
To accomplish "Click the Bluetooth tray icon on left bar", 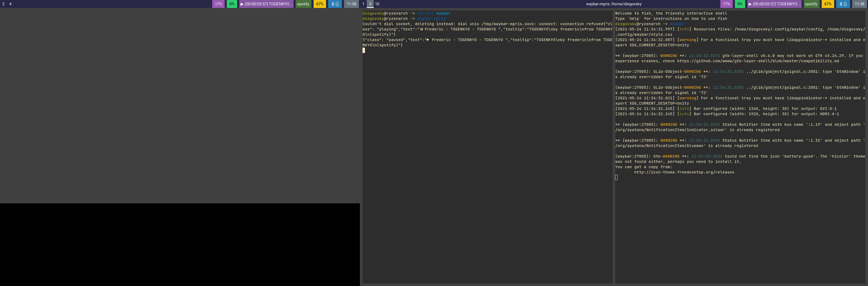I will (333, 4).
